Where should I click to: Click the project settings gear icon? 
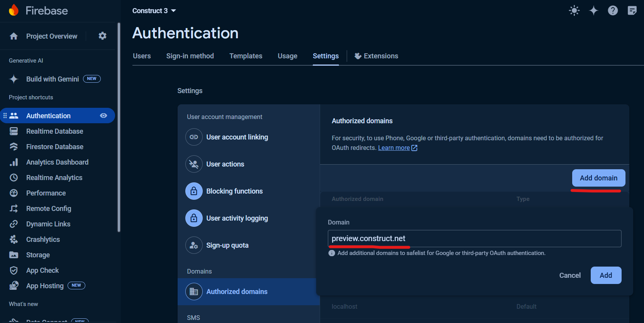point(102,36)
